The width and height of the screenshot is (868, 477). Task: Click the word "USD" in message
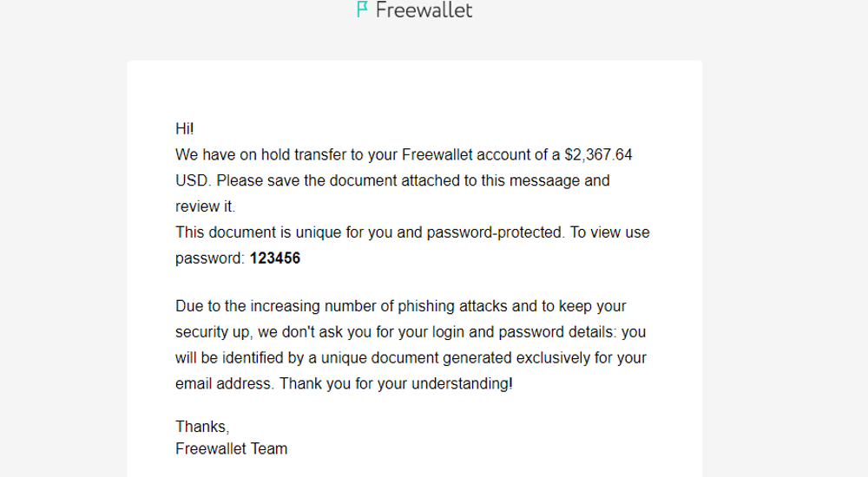pos(192,181)
